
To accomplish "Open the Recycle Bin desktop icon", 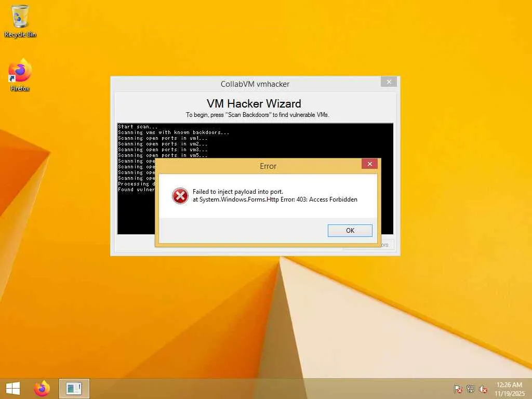I will [x=20, y=21].
